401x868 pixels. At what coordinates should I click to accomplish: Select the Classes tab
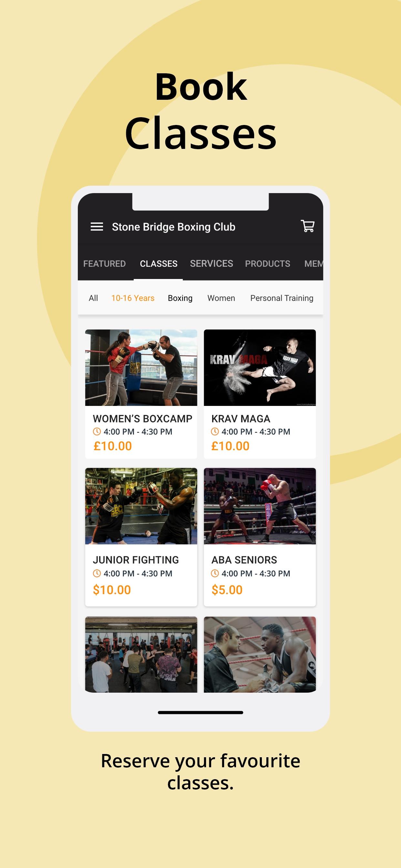[159, 263]
